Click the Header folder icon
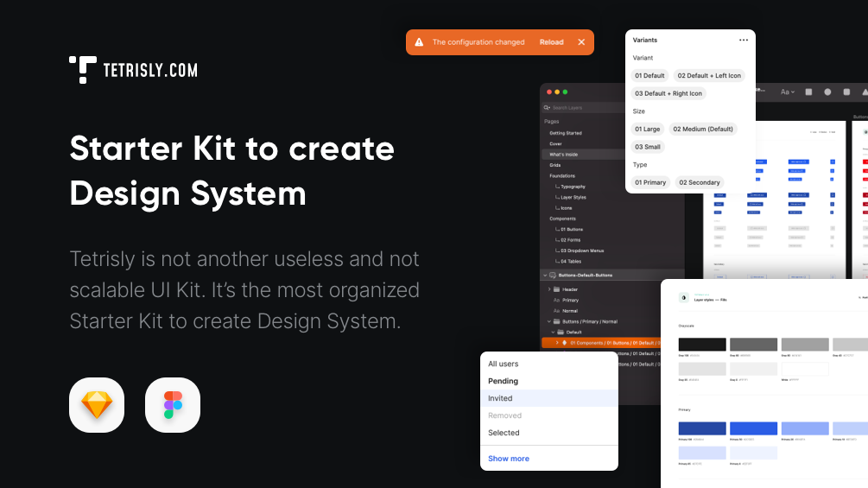868x488 pixels. point(557,289)
